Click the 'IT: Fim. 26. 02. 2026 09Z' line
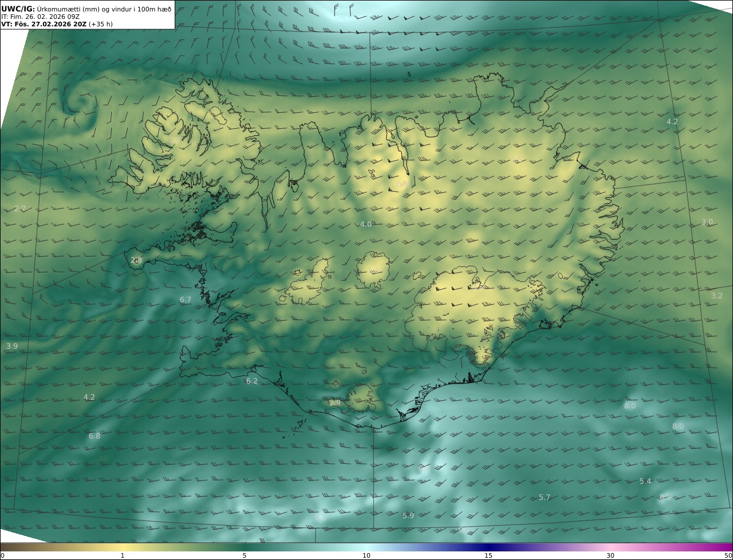Viewport: 733px width, 560px height. click(40, 17)
